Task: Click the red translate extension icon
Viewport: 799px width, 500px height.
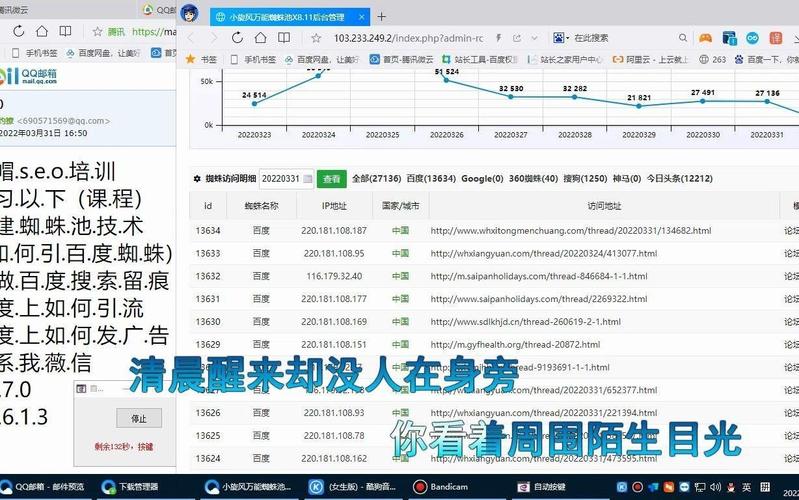Action: click(x=776, y=38)
